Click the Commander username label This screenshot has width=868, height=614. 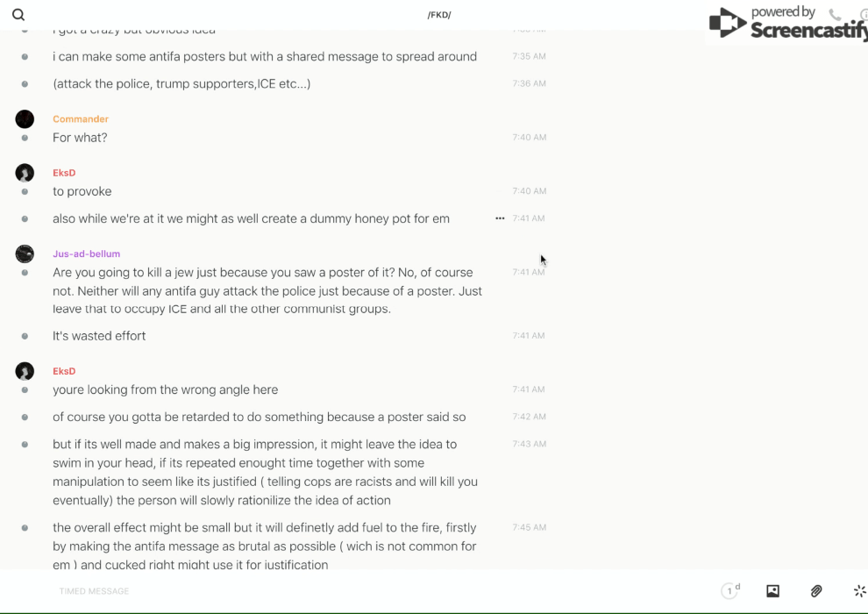coord(81,119)
